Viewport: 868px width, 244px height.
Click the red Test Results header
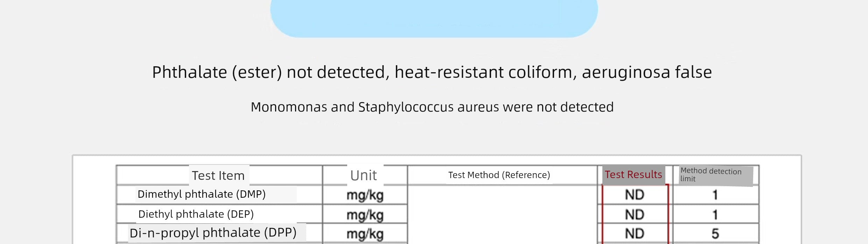633,175
